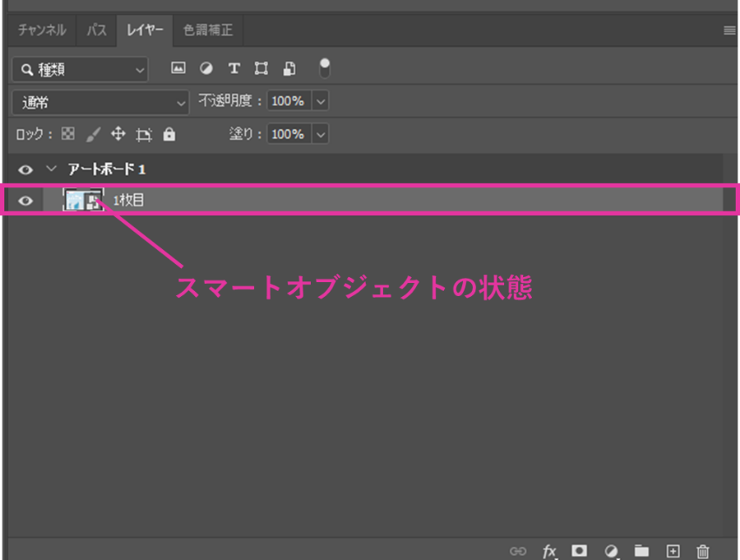740x560 pixels.
Task: Create a new layer
Action: point(673,551)
